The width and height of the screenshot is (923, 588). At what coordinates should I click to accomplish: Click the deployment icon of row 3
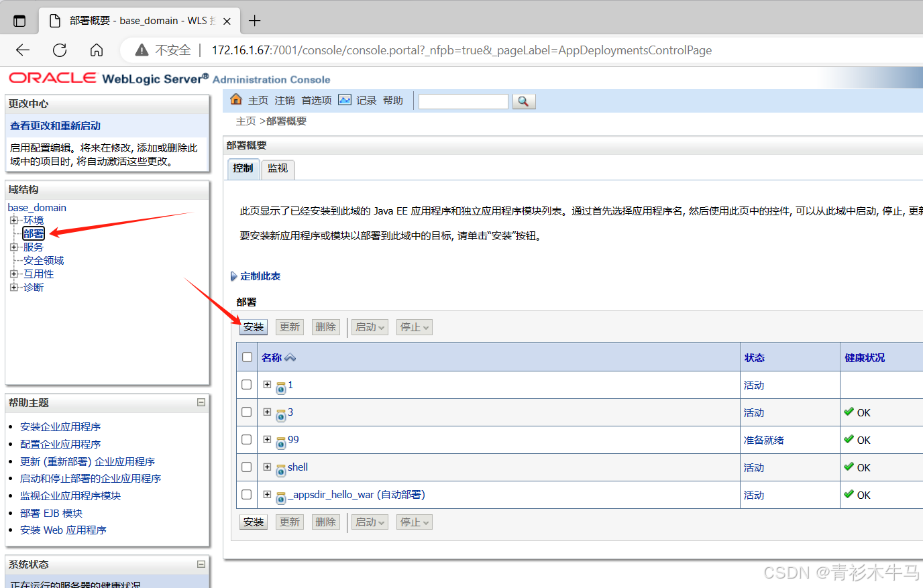click(281, 415)
